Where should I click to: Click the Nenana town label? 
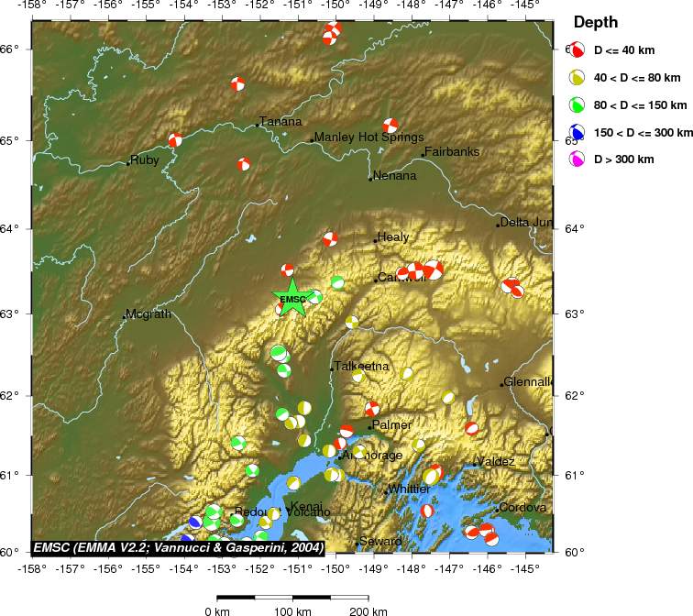click(395, 175)
